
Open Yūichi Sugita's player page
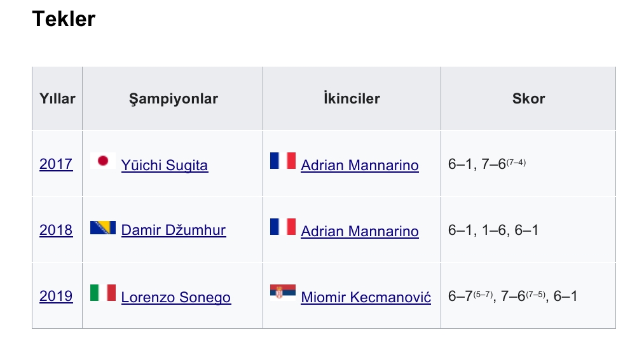pos(165,165)
